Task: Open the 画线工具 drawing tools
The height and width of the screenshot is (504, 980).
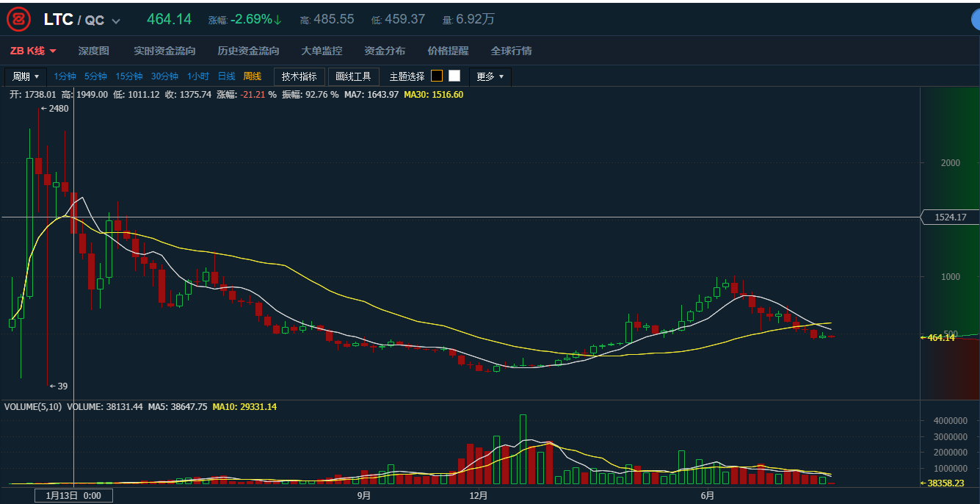Action: point(354,76)
